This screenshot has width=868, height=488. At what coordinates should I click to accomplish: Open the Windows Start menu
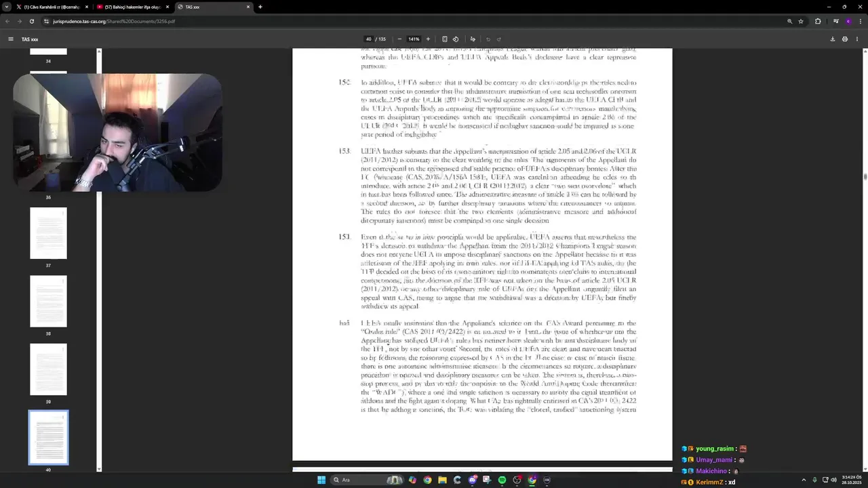321,480
